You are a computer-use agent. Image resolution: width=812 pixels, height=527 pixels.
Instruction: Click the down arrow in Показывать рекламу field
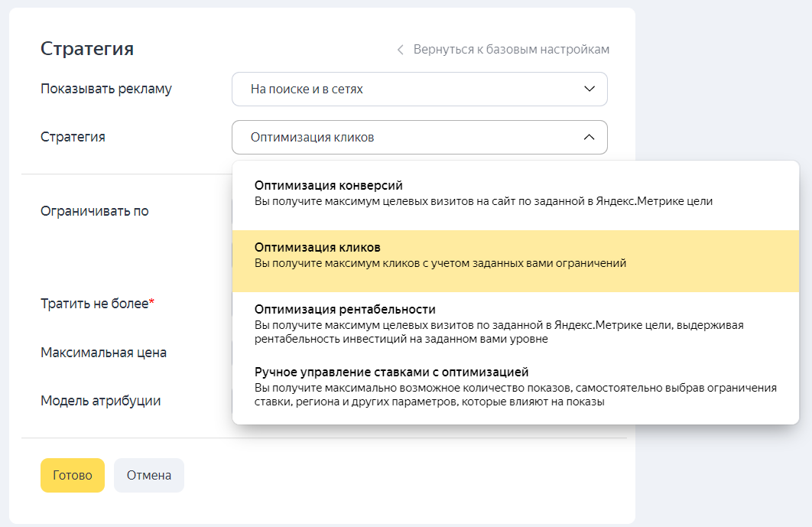click(589, 89)
